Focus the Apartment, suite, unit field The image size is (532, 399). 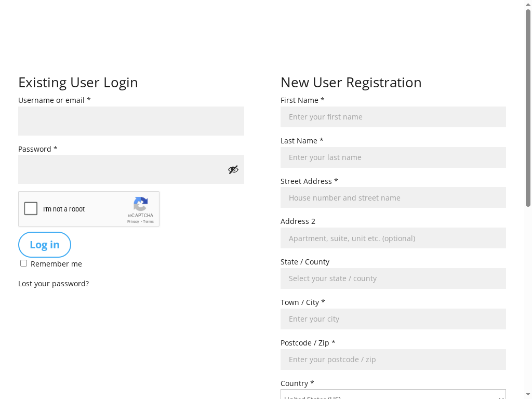(393, 238)
